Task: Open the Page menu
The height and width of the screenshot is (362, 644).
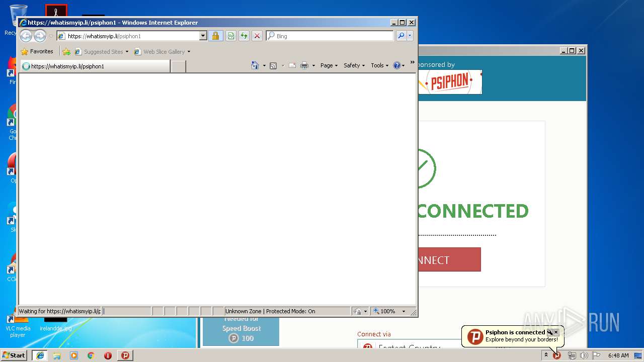Action: pos(329,65)
